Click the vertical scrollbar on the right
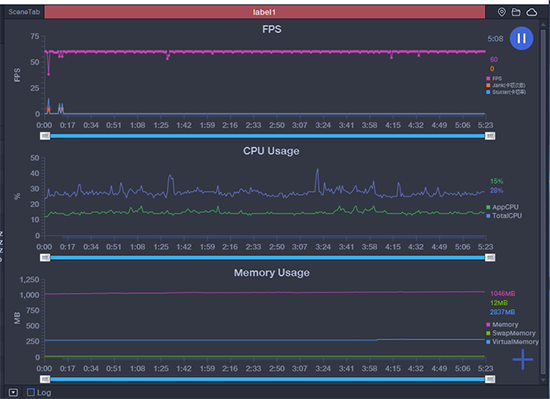Viewport: 550px width, 399px height. pyautogui.click(x=543, y=202)
